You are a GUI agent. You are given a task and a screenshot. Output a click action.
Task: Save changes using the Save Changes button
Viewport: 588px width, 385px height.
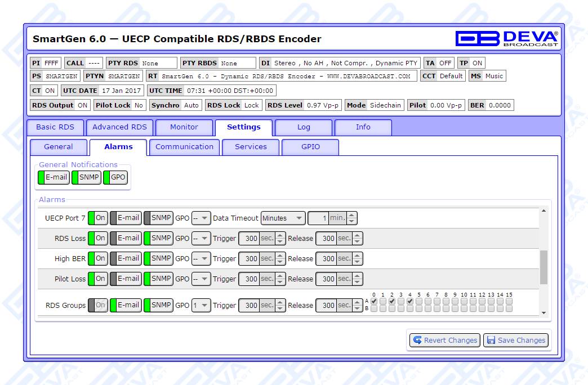[515, 340]
